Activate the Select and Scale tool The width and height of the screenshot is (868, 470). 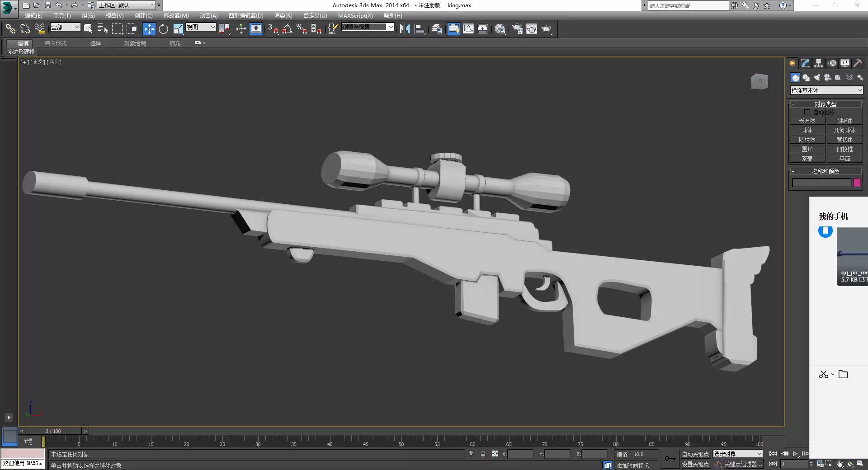178,29
